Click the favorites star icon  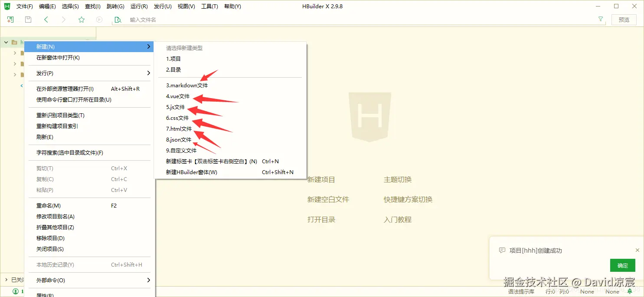pyautogui.click(x=81, y=20)
